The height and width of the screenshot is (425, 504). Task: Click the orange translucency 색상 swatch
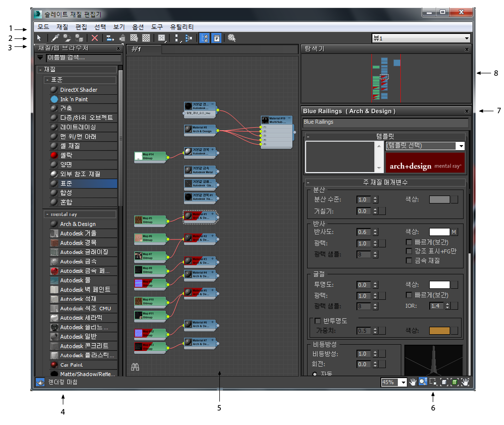coord(439,331)
